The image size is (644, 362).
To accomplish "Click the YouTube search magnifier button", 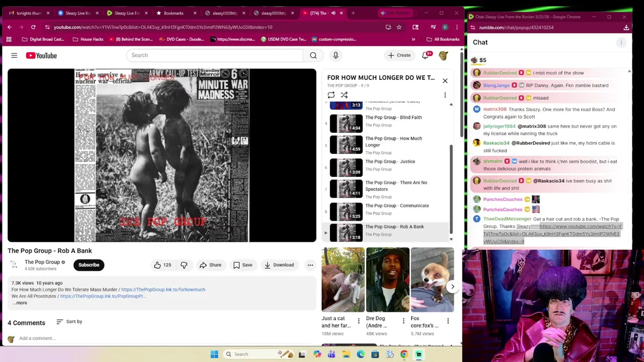I will pos(313,55).
